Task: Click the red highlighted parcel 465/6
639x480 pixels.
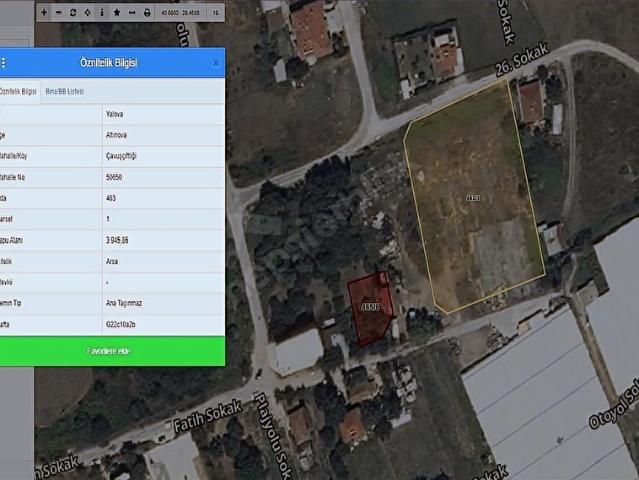Action: pos(370,307)
